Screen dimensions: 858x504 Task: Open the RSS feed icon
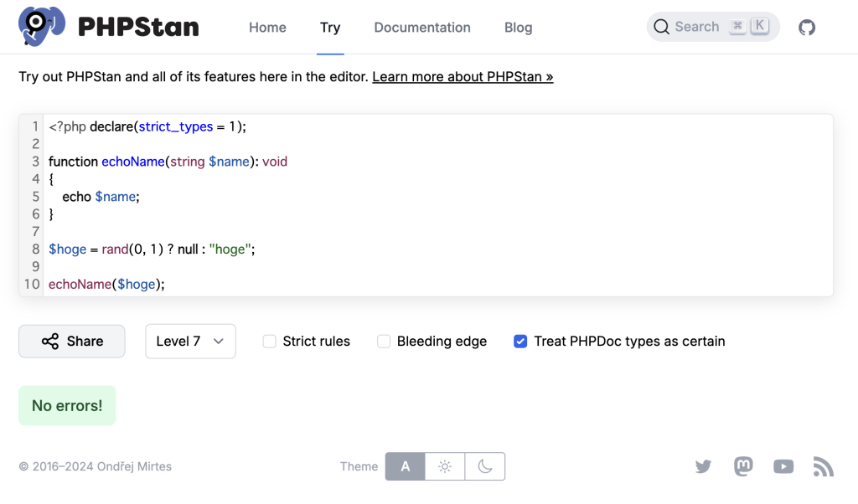823,466
